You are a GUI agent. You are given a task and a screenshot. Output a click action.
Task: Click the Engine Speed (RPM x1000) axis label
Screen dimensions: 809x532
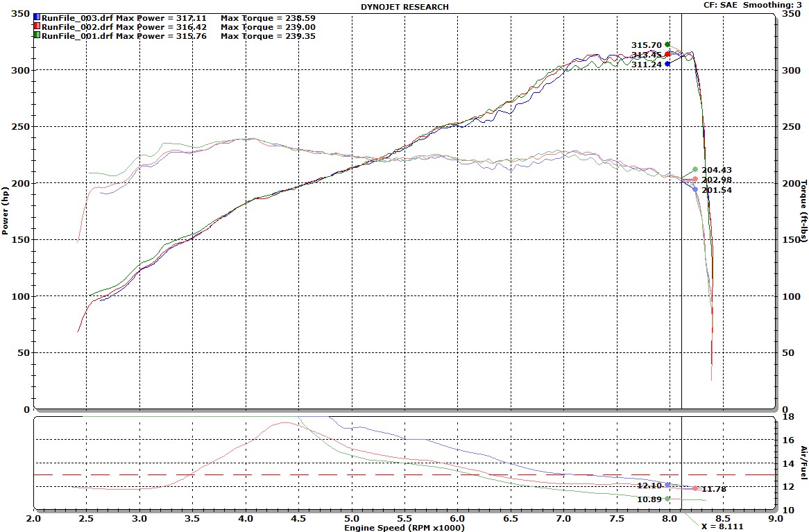pos(404,527)
